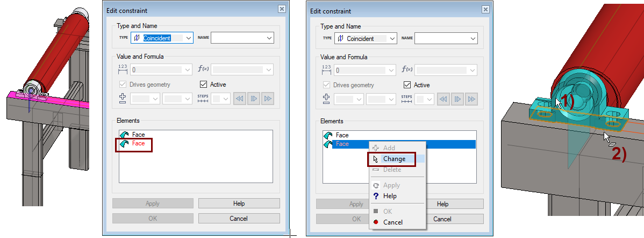644x238 pixels.
Task: Click the question mark Help icon in context menu
Action: pos(376,196)
